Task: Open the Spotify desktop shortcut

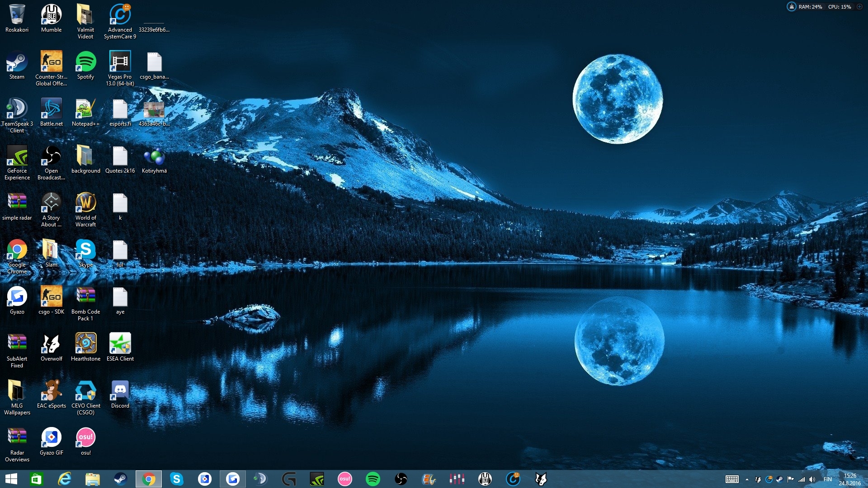Action: click(x=85, y=62)
